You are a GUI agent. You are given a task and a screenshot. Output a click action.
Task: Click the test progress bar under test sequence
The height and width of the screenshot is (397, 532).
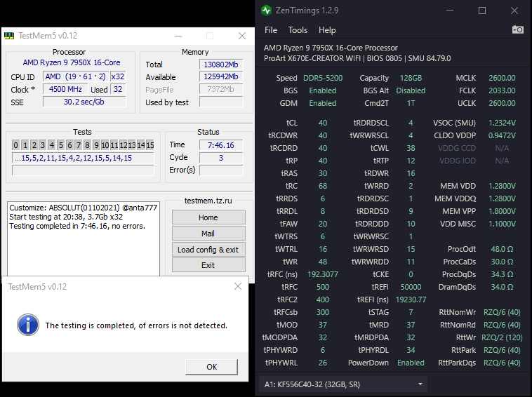pos(83,170)
